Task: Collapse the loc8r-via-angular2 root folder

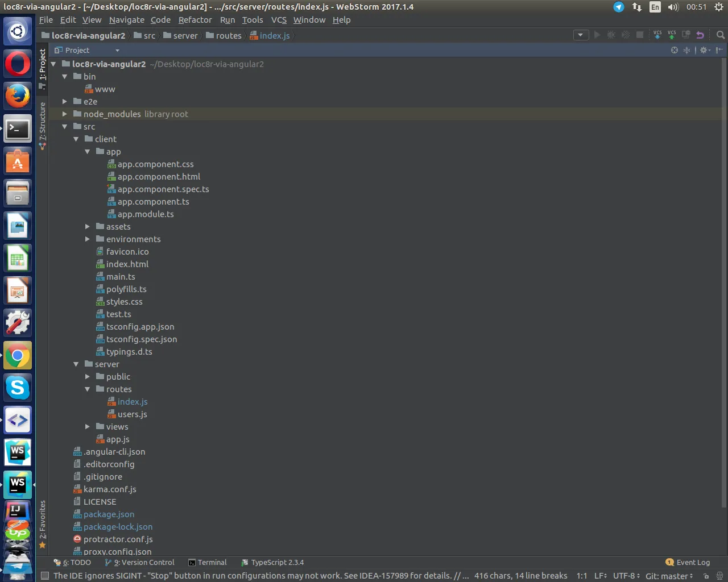Action: pyautogui.click(x=53, y=64)
